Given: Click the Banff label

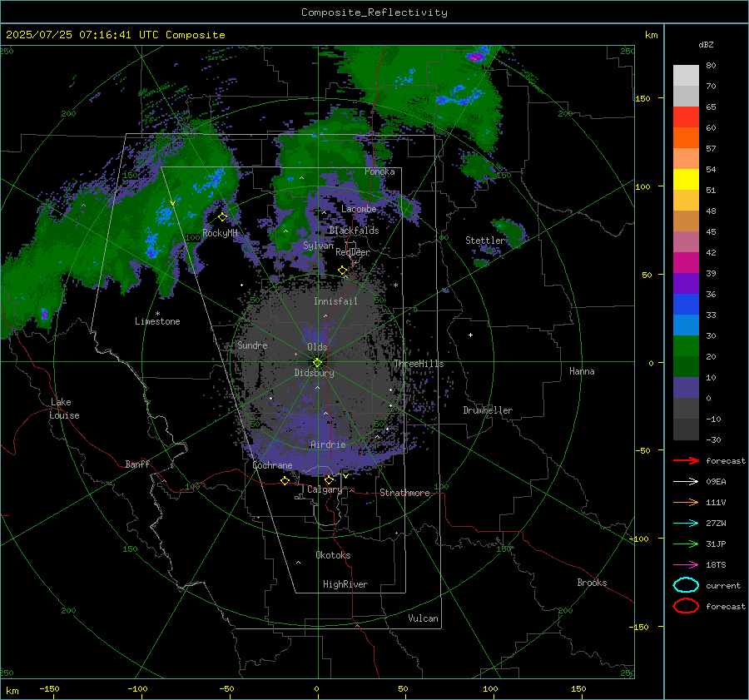Looking at the screenshot, I should pyautogui.click(x=137, y=464).
